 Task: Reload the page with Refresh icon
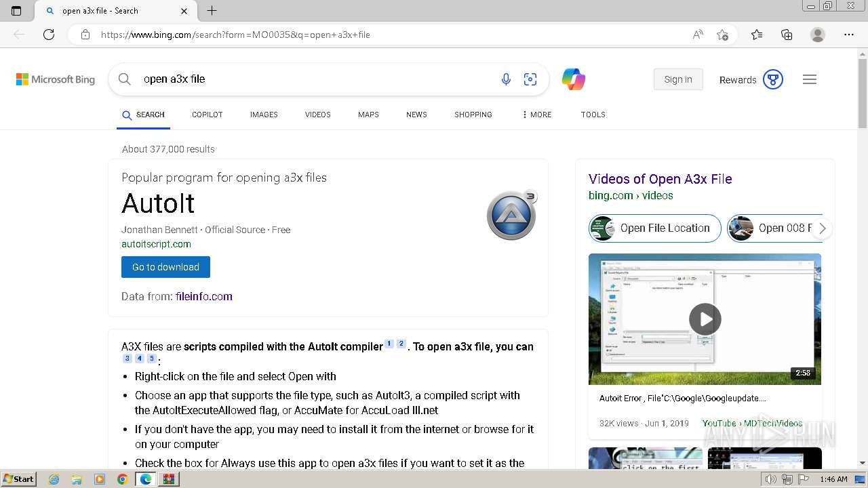[49, 35]
